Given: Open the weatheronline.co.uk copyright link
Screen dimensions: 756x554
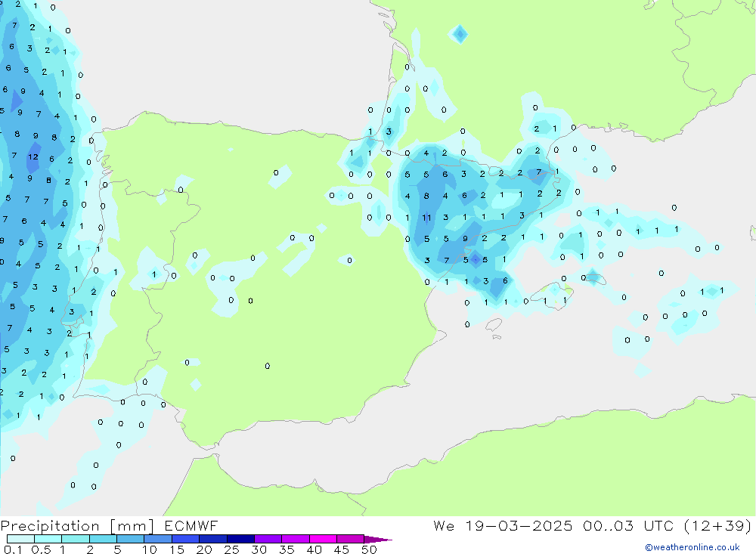Looking at the screenshot, I should pos(692,547).
